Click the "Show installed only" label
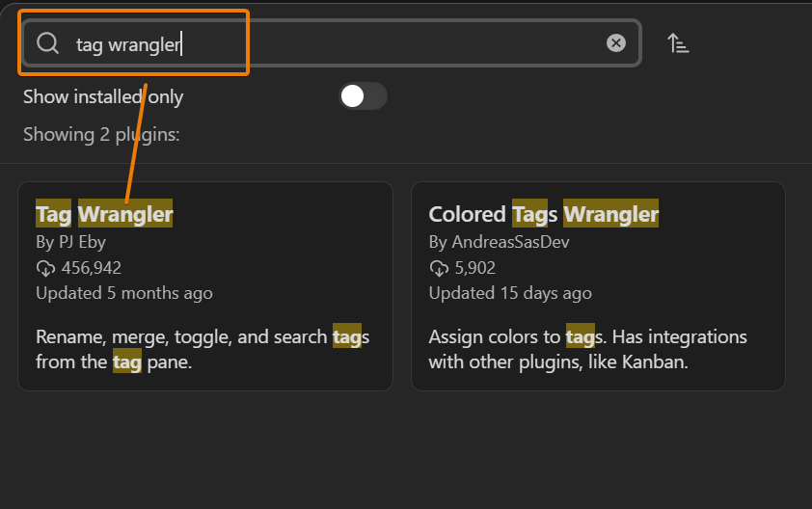Image resolution: width=812 pixels, height=509 pixels. 103,96
